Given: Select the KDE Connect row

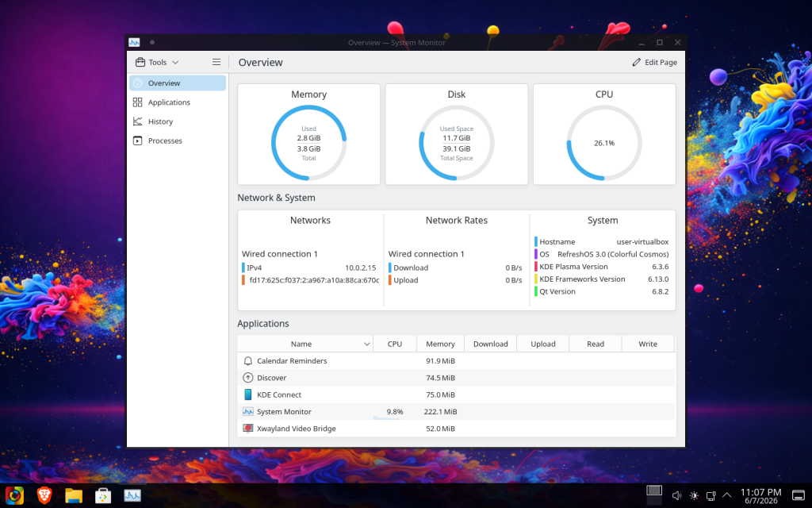Looking at the screenshot, I should click(456, 394).
